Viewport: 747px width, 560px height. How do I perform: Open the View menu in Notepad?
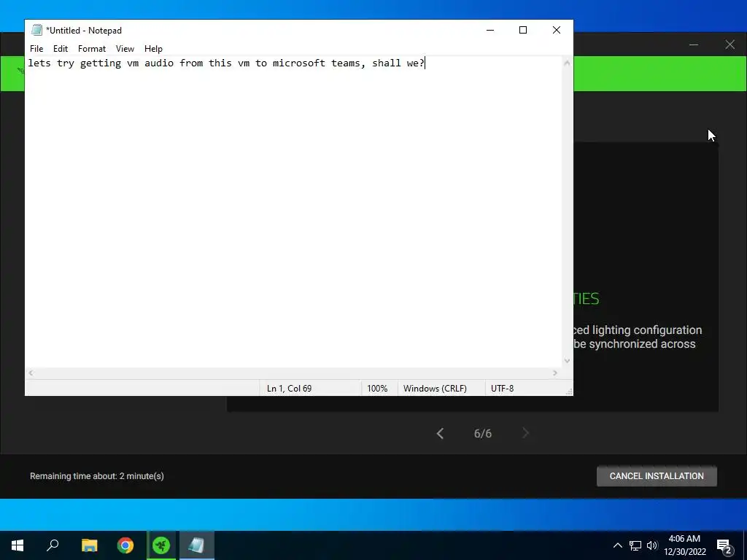pos(125,49)
